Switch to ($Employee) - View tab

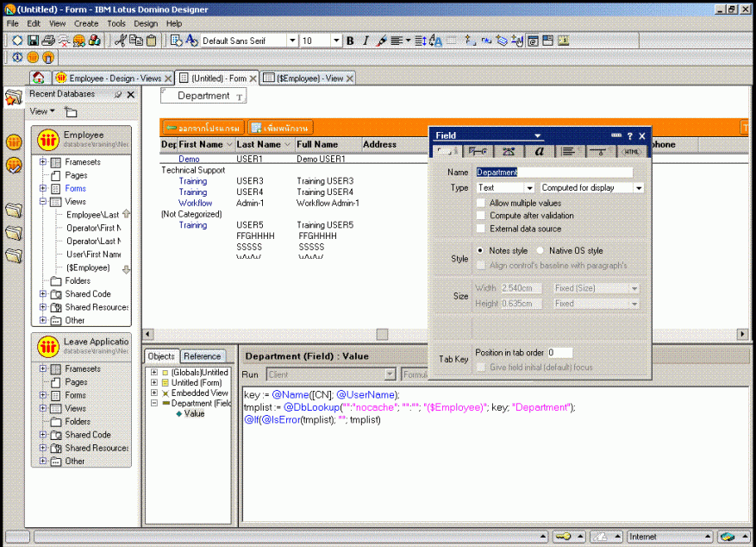pos(309,79)
